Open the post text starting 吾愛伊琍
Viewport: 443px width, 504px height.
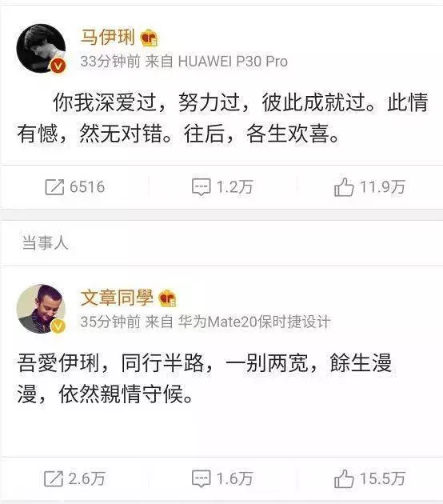click(x=205, y=378)
